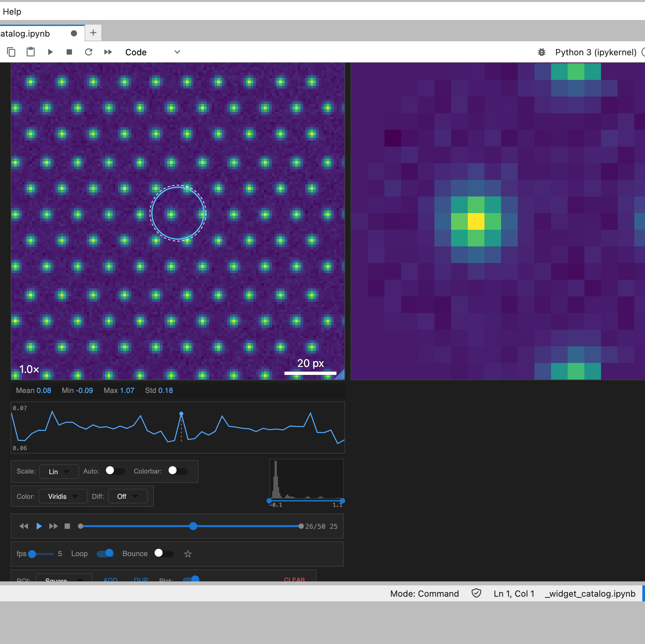Screen dimensions: 645x644
Task: Restart the kernel
Action: click(x=89, y=52)
